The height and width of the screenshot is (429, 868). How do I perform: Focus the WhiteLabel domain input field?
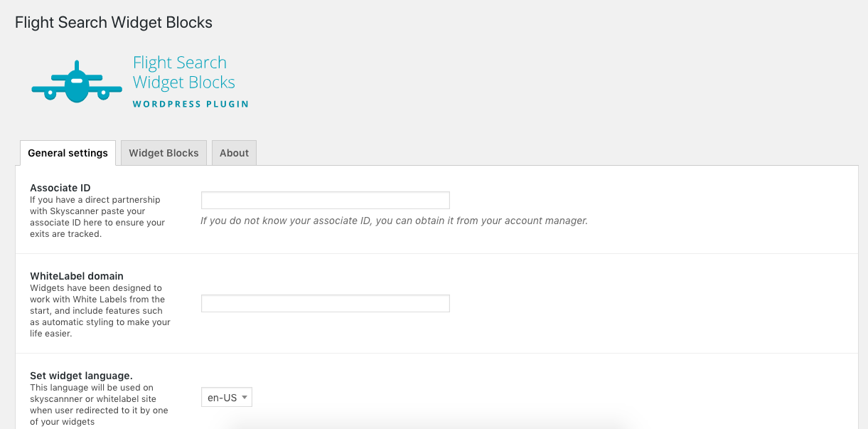click(326, 303)
